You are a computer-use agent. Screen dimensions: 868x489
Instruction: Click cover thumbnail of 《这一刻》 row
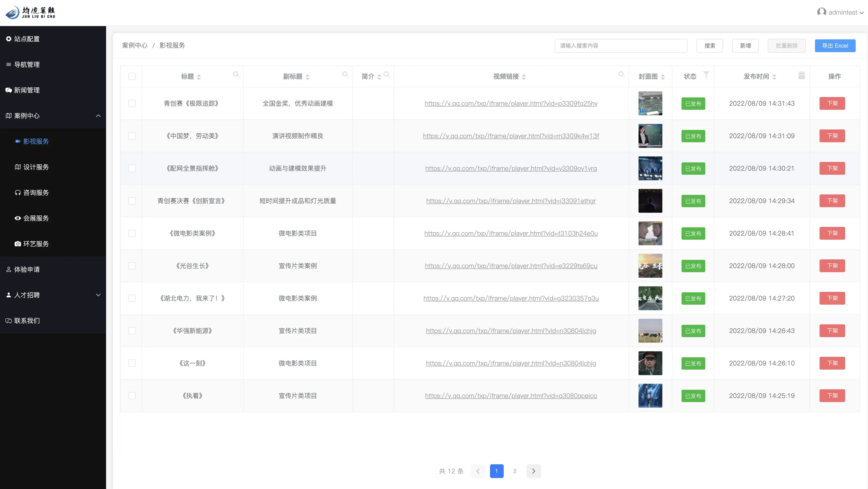(x=650, y=363)
